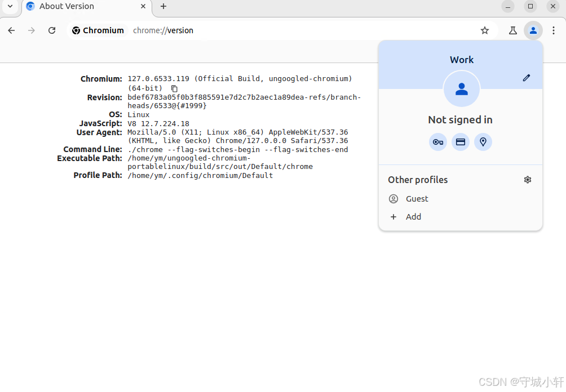
Task: Open the tab search dropdown arrow
Action: tap(10, 7)
